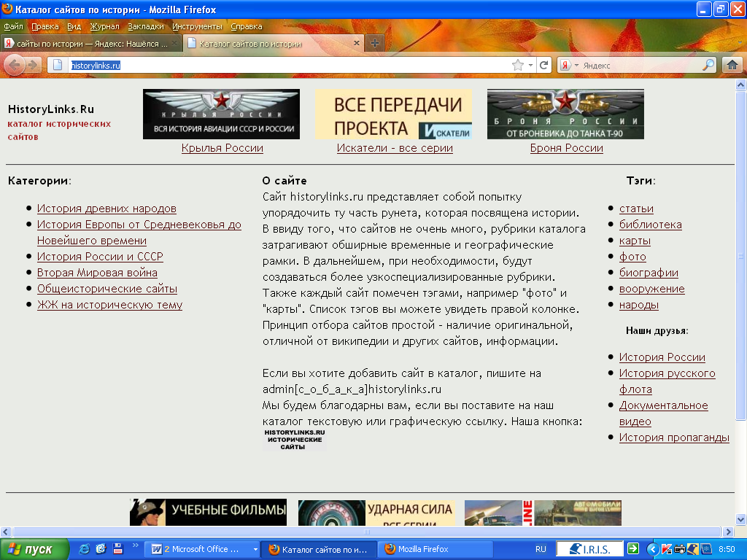Open the 'Крылья России' text link
The image size is (747, 560).
[222, 148]
